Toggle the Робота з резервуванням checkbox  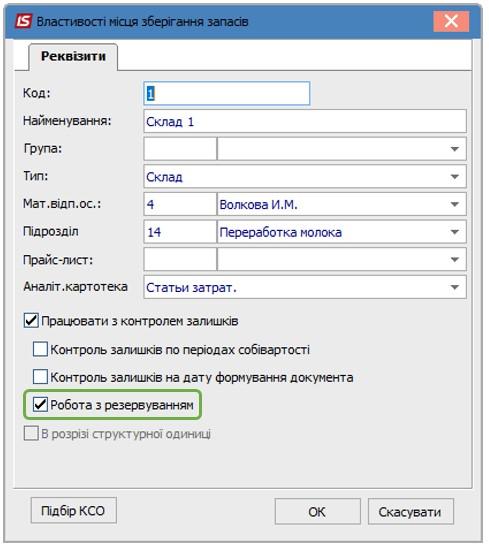[40, 405]
